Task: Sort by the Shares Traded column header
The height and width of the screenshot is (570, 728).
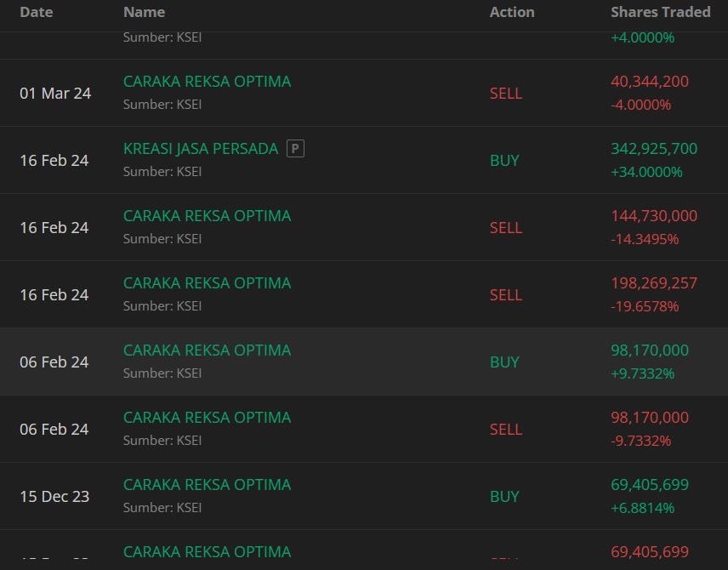Action: point(660,12)
